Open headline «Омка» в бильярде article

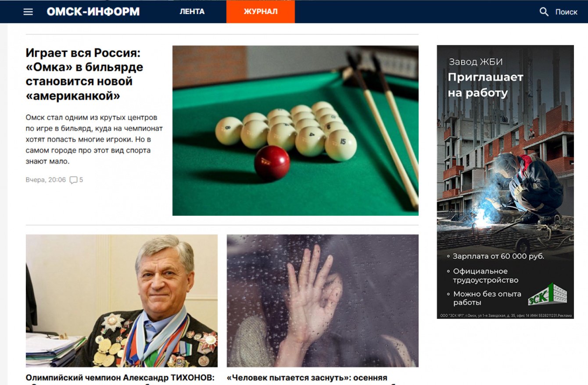(x=84, y=75)
